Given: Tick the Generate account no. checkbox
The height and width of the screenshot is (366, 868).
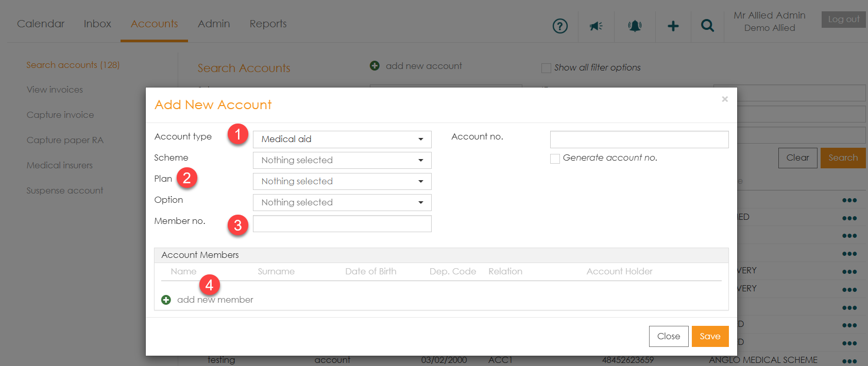Looking at the screenshot, I should click(x=555, y=159).
